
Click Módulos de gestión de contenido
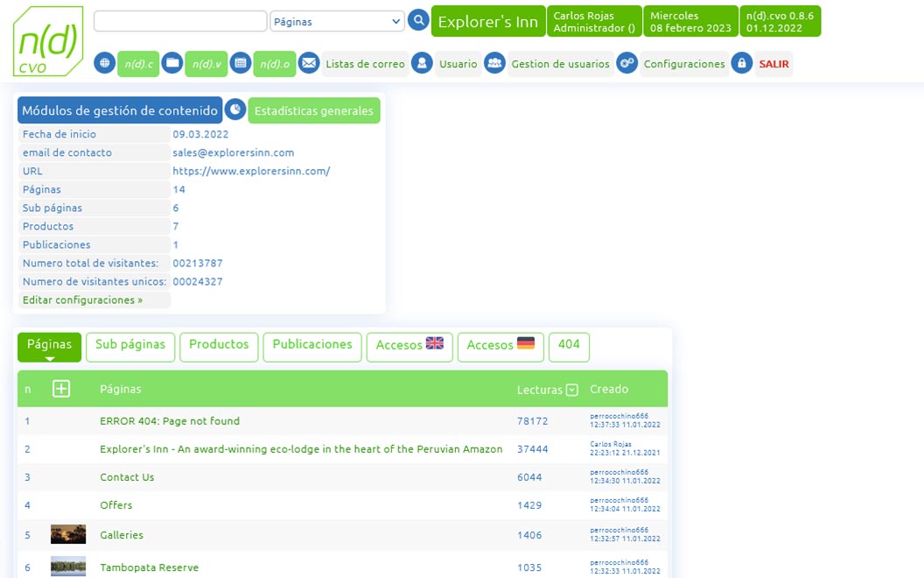pos(120,110)
